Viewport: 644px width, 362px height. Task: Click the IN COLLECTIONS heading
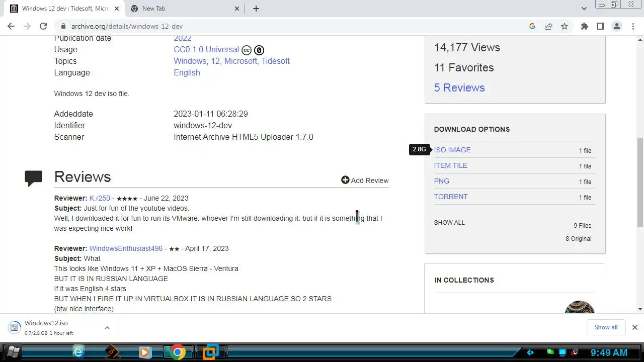point(464,280)
